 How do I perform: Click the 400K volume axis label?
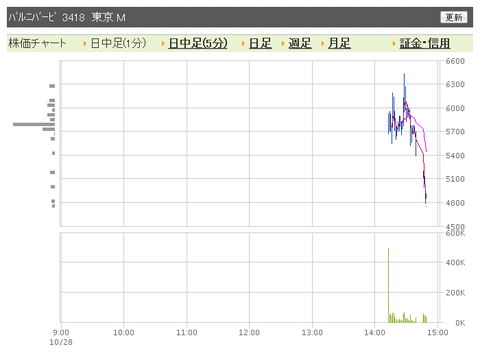455,263
